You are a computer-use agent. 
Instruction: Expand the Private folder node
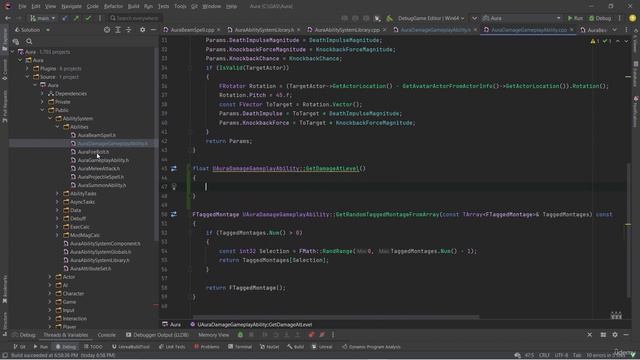(42, 102)
